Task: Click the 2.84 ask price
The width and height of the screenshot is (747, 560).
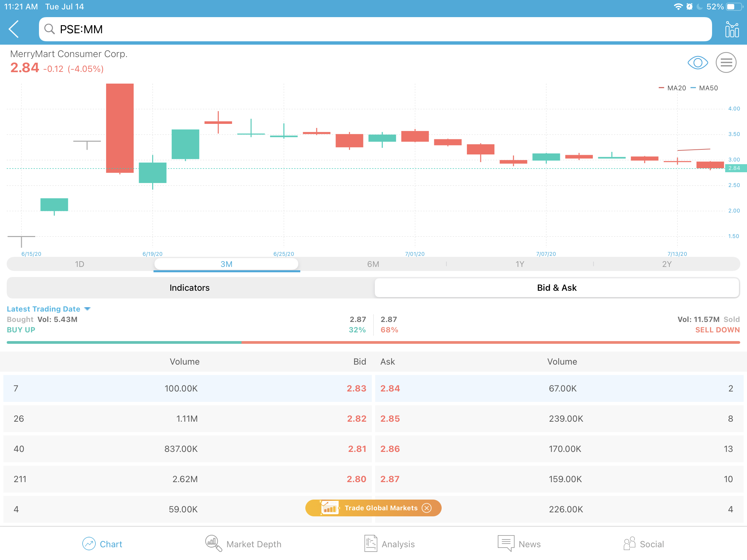Action: pyautogui.click(x=390, y=388)
